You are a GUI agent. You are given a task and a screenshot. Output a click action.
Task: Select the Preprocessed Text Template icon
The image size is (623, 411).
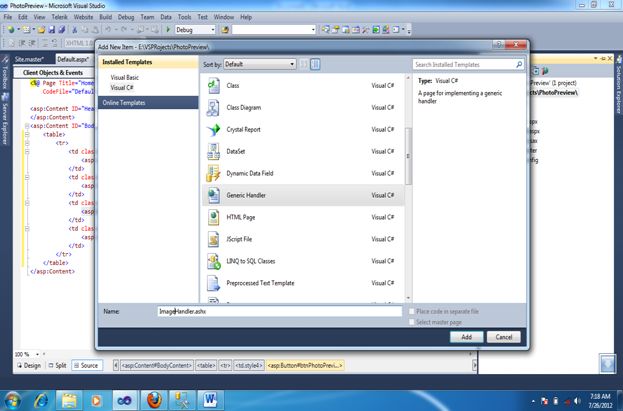click(213, 283)
